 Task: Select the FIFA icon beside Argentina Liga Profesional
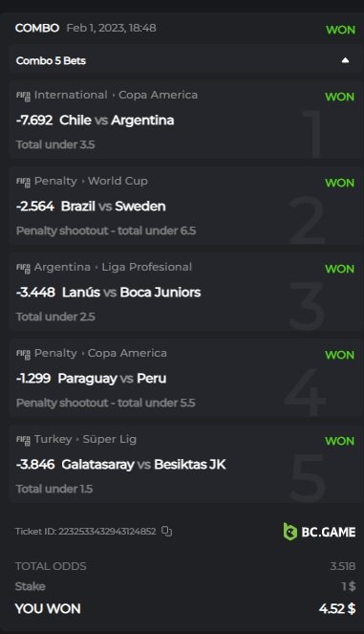pyautogui.click(x=23, y=268)
